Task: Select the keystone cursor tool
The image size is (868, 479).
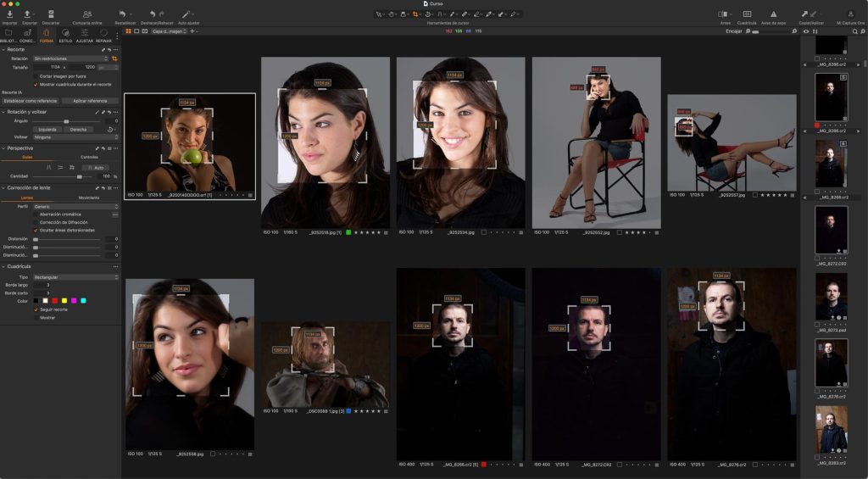Action: [x=440, y=14]
